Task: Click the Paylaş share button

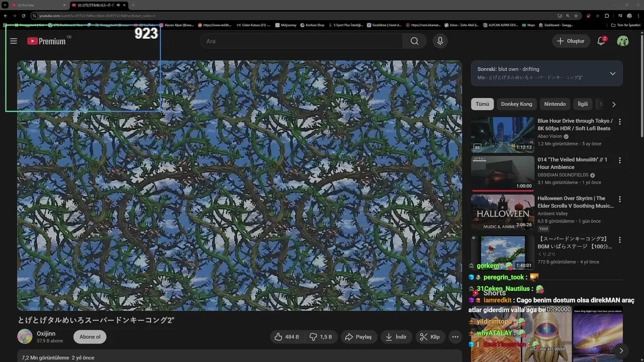Action: tap(358, 337)
